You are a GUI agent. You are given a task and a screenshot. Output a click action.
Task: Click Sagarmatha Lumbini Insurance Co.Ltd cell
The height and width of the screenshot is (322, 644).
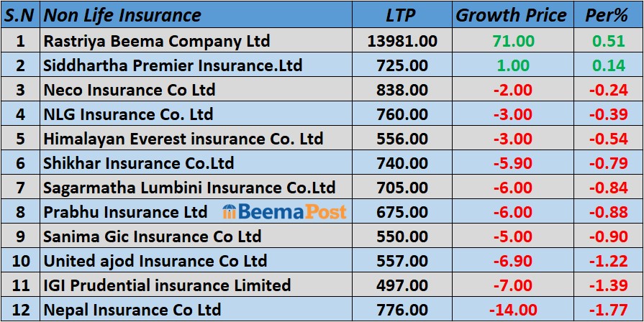pos(189,188)
